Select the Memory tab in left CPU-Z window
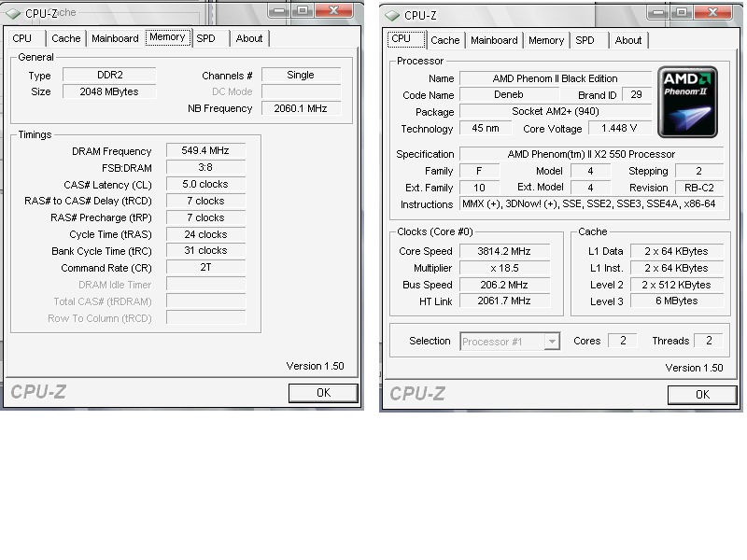Screen dimensions: 747x560 168,37
